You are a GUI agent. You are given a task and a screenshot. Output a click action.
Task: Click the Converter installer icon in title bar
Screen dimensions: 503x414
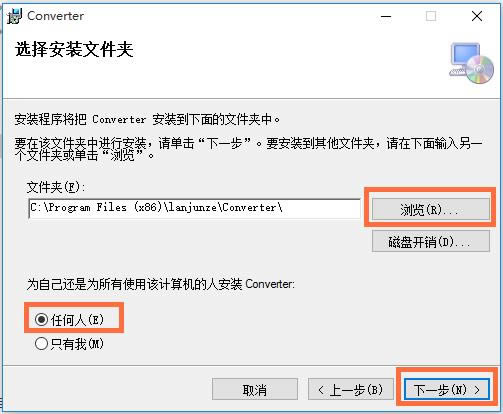point(14,16)
